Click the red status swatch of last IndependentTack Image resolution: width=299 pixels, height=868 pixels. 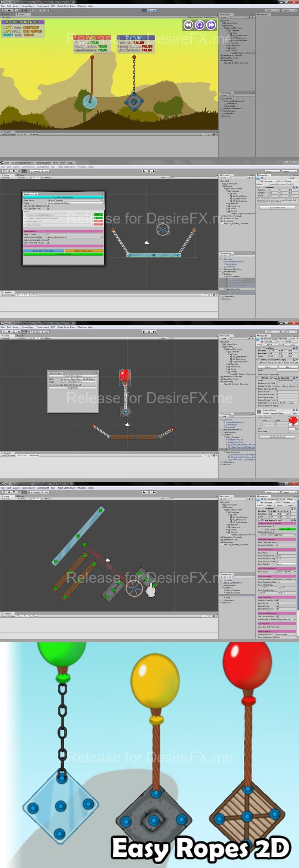click(x=98, y=225)
